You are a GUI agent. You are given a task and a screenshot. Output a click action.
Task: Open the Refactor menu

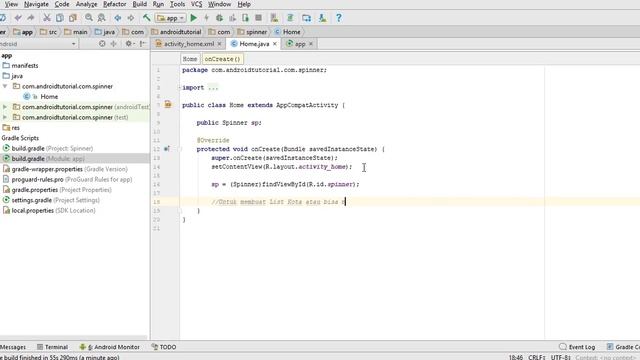click(115, 4)
